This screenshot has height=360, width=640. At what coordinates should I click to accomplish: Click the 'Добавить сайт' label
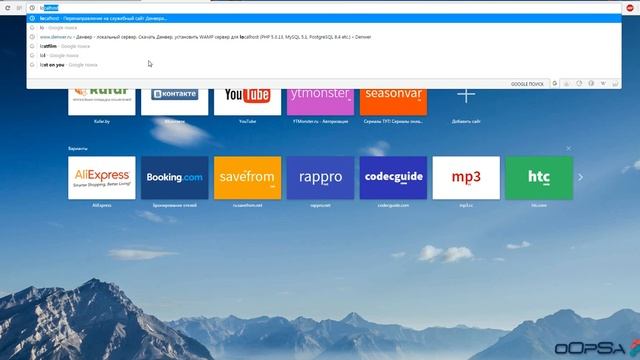pyautogui.click(x=466, y=121)
